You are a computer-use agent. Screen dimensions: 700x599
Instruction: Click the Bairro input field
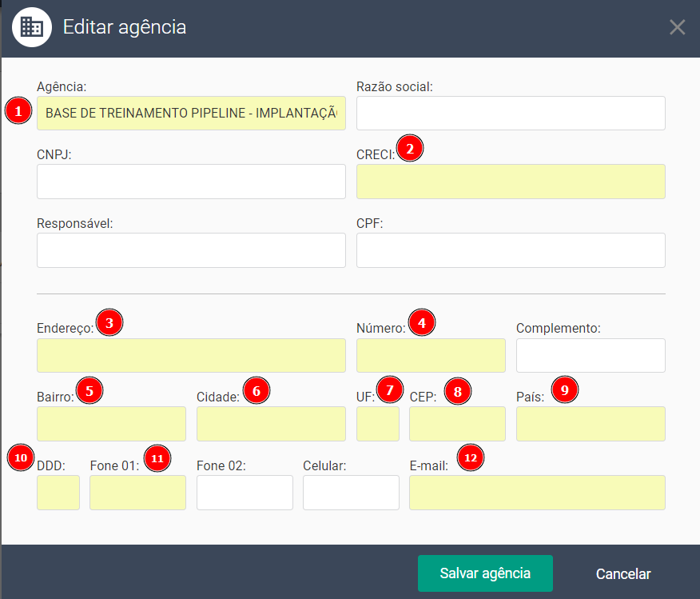(111, 424)
